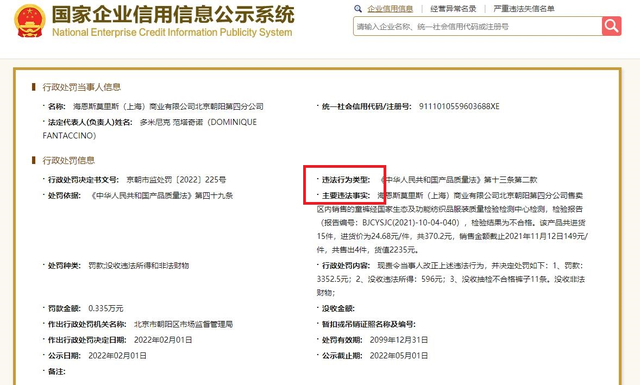Click the 处罚有效期 value 2099年12月31日

(x=399, y=340)
